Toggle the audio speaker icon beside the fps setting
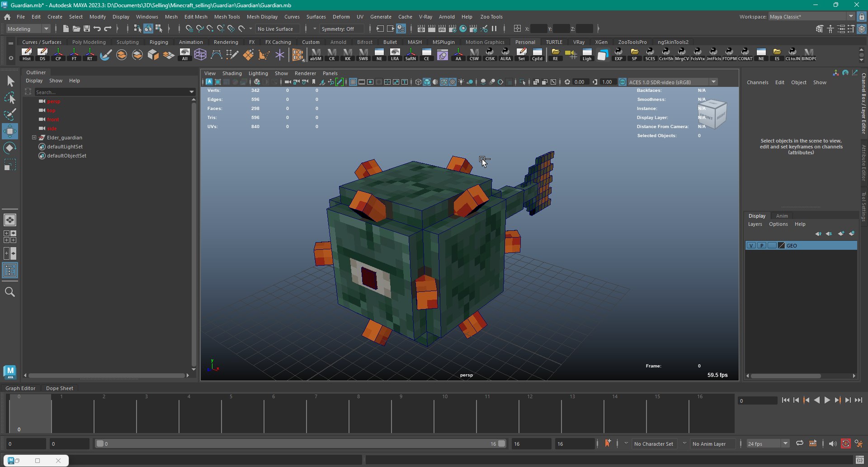Screen dimensions: 868x467 [x=833, y=444]
